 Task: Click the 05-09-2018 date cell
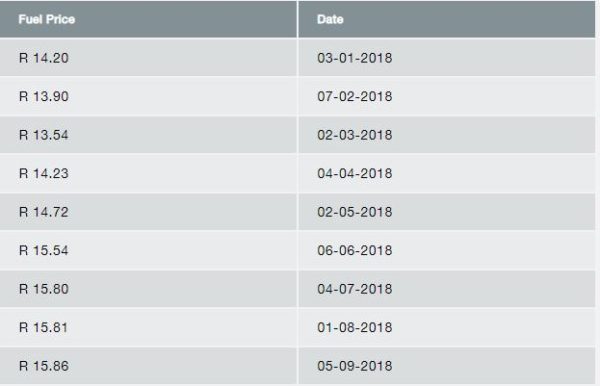pos(447,366)
